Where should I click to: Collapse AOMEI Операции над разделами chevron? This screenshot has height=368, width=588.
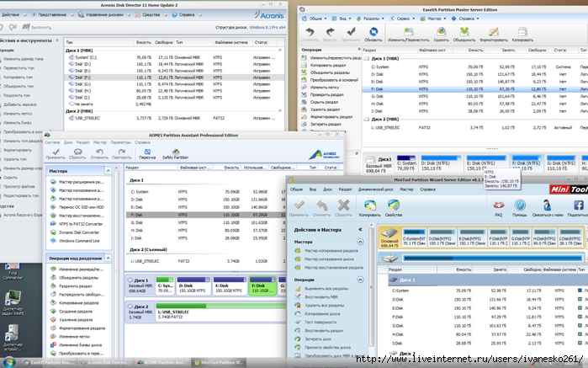(108, 259)
